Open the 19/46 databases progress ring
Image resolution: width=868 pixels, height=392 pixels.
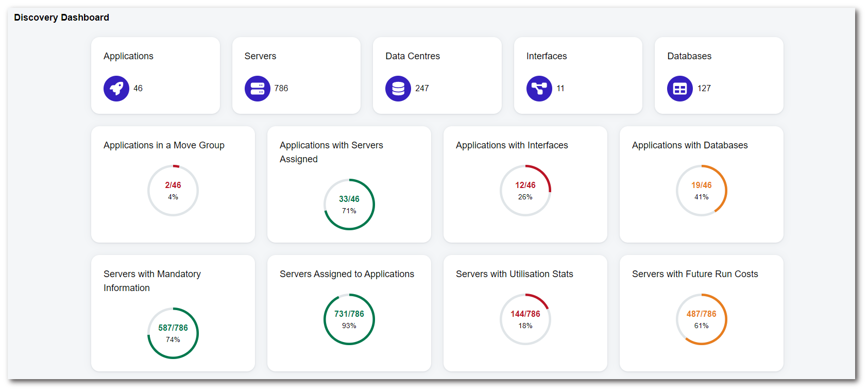click(x=702, y=191)
